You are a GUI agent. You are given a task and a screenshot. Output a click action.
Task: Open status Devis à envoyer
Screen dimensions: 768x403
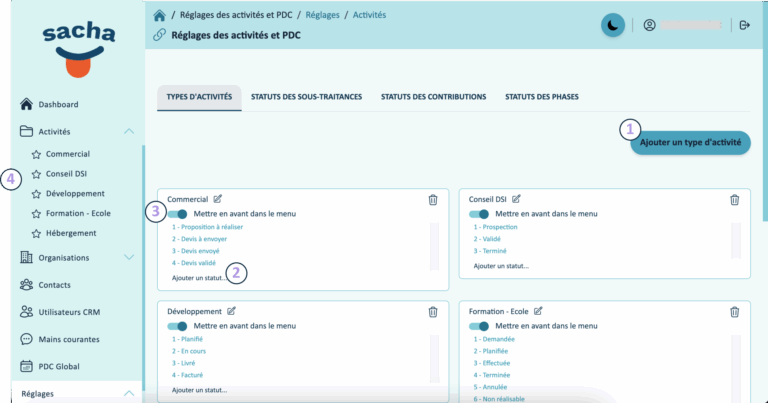(199, 239)
